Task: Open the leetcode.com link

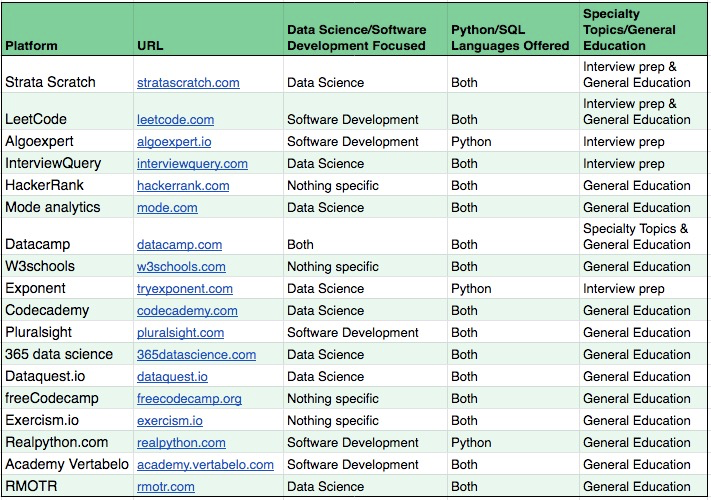Action: 175,120
